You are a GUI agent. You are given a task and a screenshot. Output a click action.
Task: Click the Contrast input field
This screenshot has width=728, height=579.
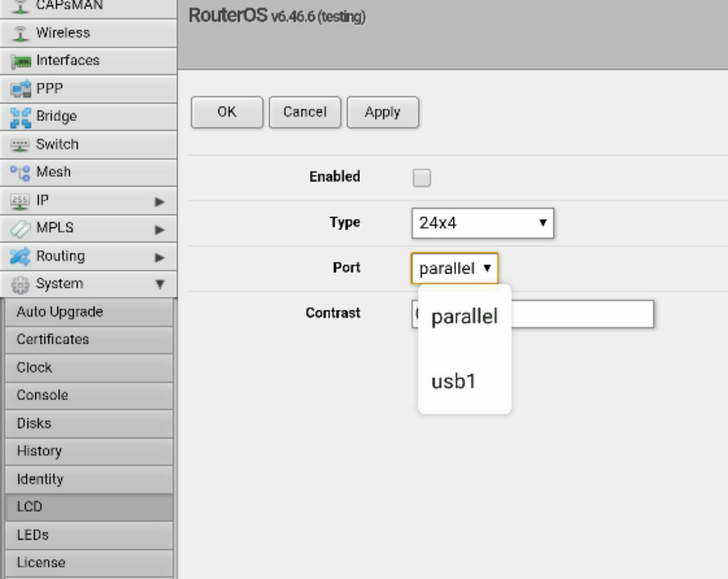tap(533, 314)
